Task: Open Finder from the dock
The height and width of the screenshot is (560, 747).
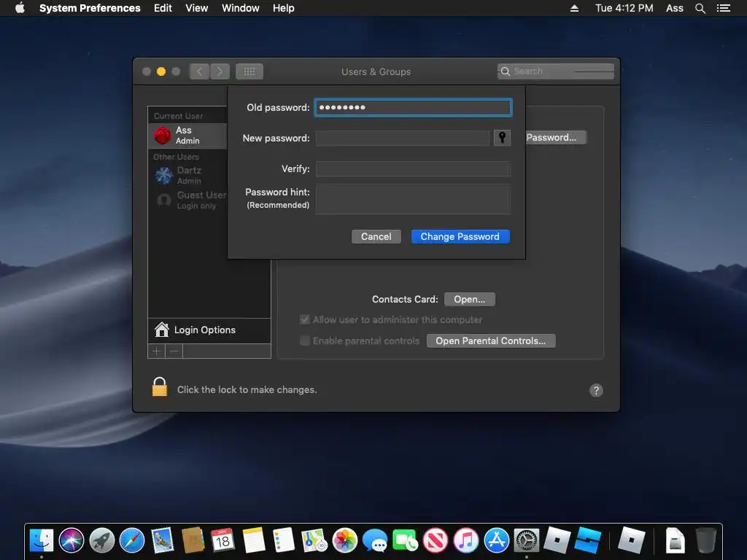Action: pos(42,540)
